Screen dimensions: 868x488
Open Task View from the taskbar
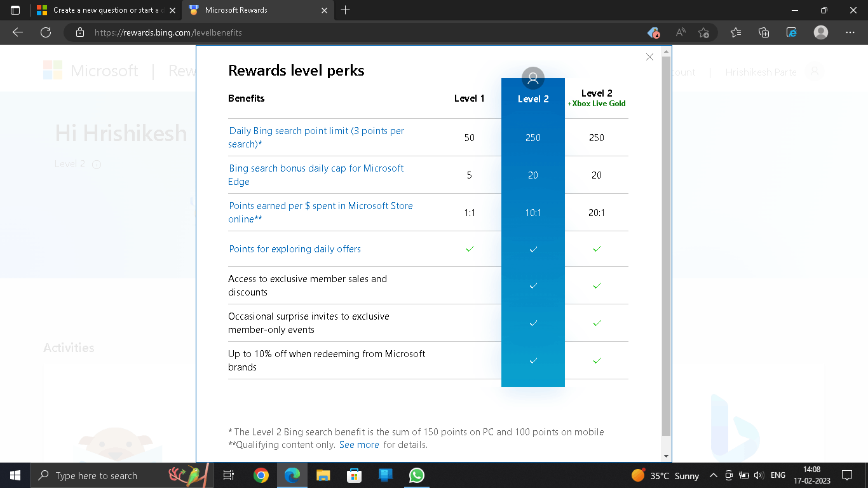(229, 475)
